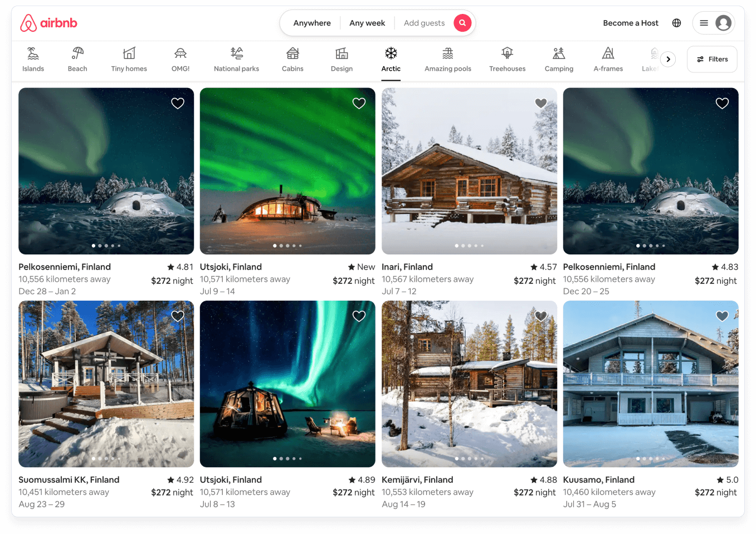The width and height of the screenshot is (756, 534).
Task: Select the Beach category icon
Action: tap(77, 54)
